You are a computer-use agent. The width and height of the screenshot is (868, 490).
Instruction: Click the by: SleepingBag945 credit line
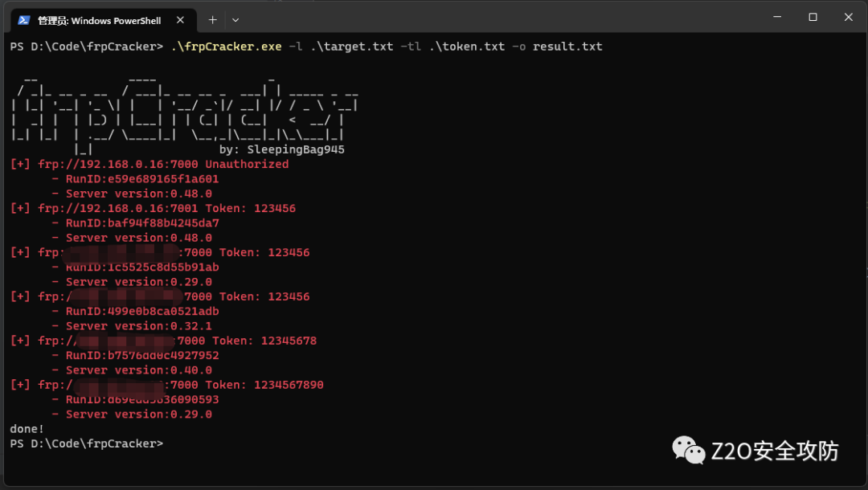pyautogui.click(x=282, y=149)
